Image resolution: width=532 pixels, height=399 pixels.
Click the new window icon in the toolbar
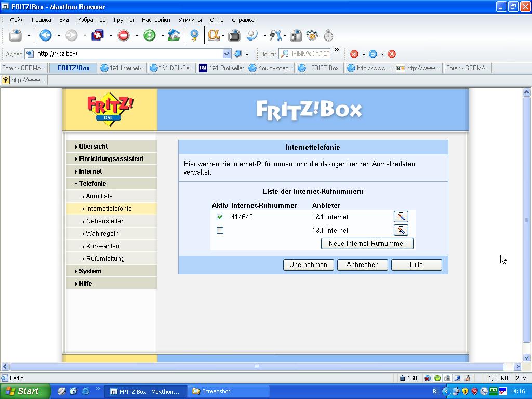15,35
